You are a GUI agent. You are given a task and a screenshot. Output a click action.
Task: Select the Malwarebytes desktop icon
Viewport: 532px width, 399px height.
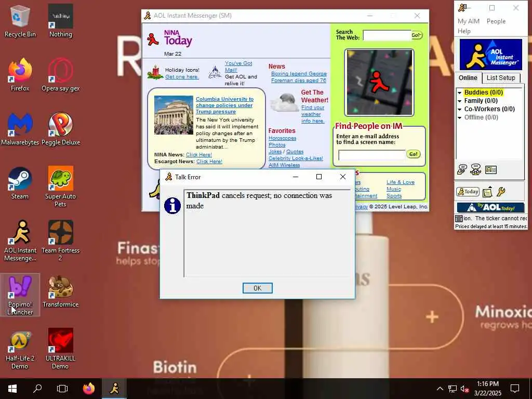coord(20,129)
